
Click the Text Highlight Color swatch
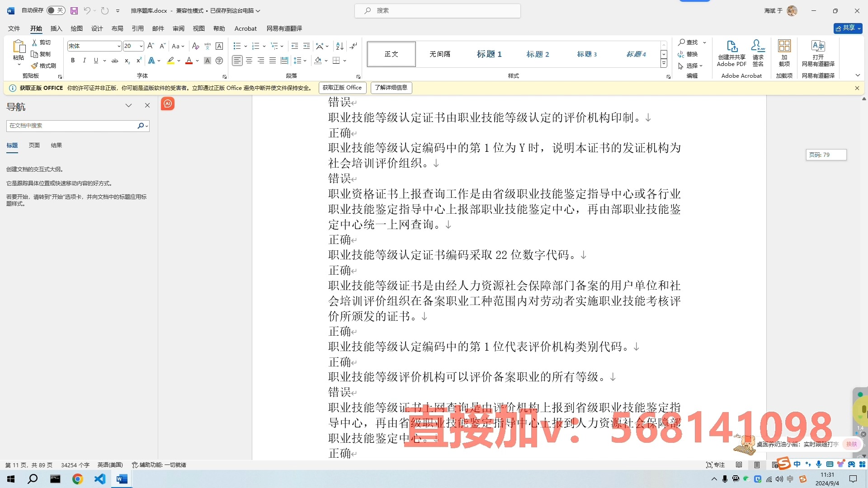coord(170,60)
